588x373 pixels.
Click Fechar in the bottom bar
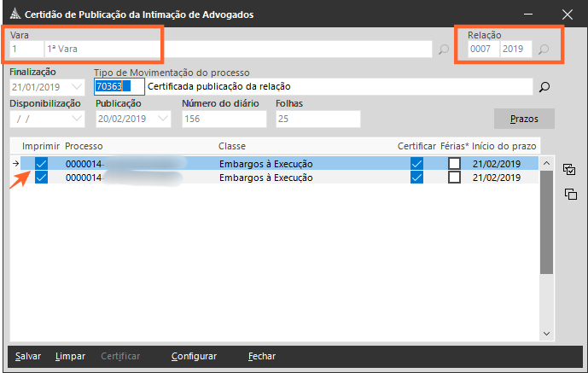pos(262,356)
